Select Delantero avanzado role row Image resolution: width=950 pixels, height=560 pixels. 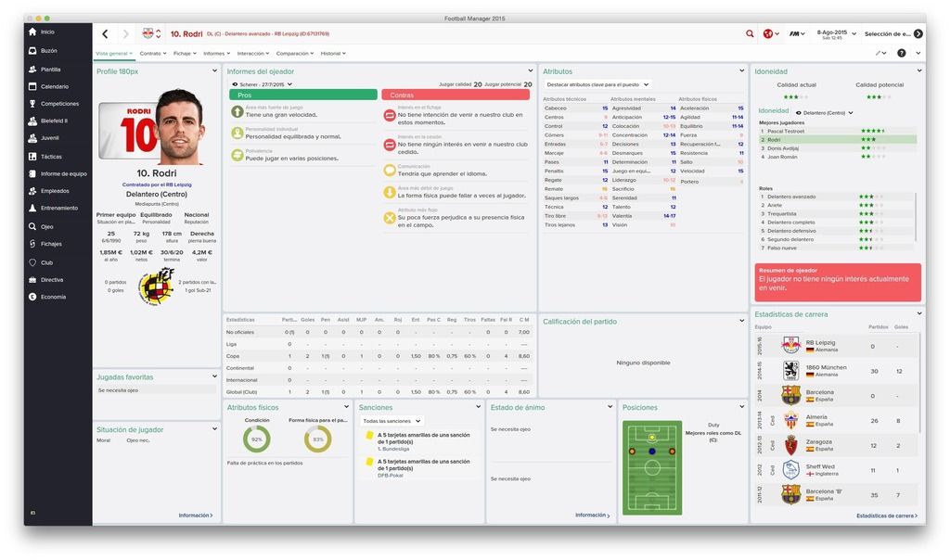[x=836, y=197]
